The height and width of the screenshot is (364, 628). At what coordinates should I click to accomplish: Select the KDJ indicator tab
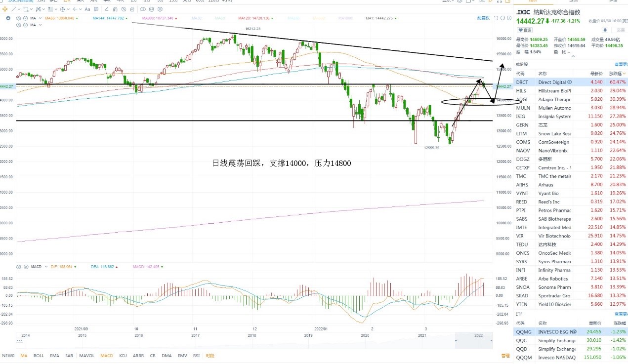[x=123, y=356]
